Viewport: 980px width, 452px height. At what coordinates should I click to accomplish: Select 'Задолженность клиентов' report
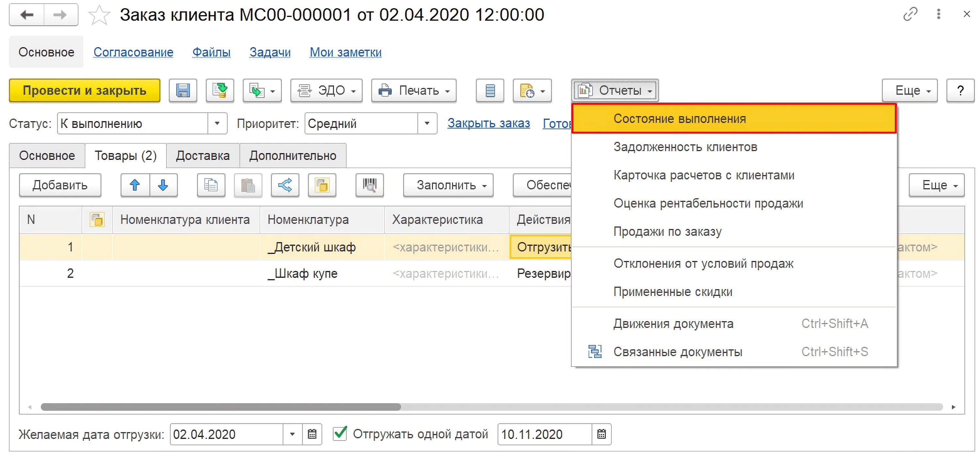pyautogui.click(x=685, y=147)
